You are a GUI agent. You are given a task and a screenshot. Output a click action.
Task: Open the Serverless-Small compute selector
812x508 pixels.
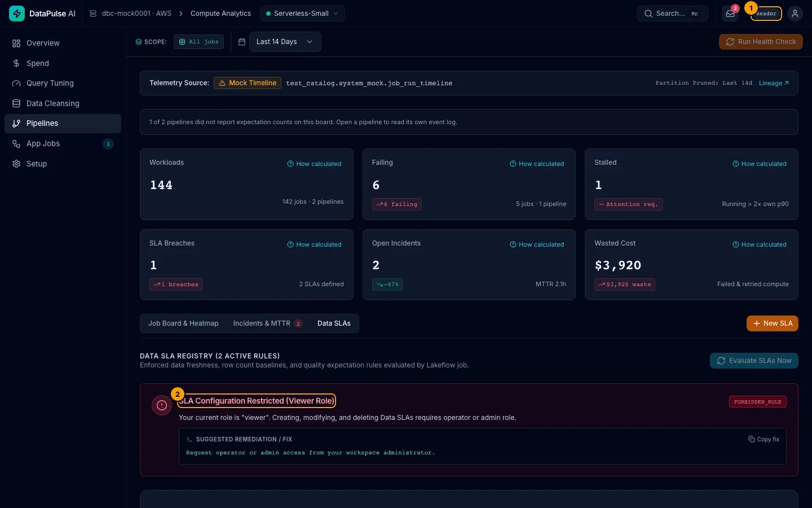coord(302,14)
